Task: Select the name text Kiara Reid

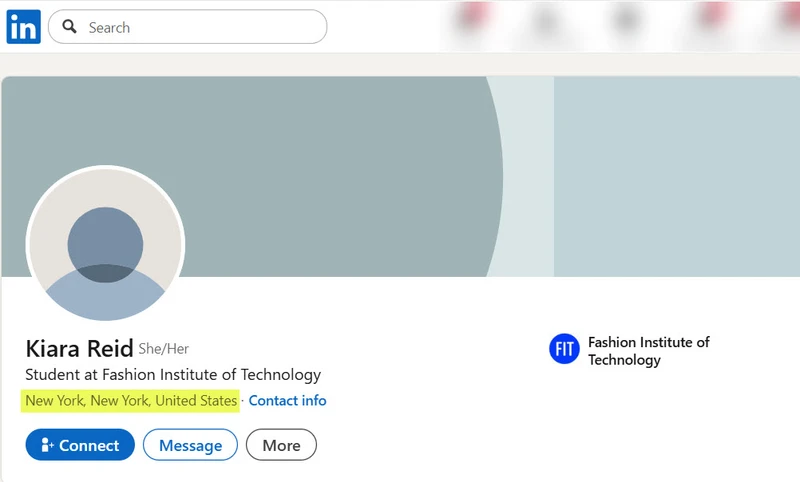Action: (x=79, y=349)
